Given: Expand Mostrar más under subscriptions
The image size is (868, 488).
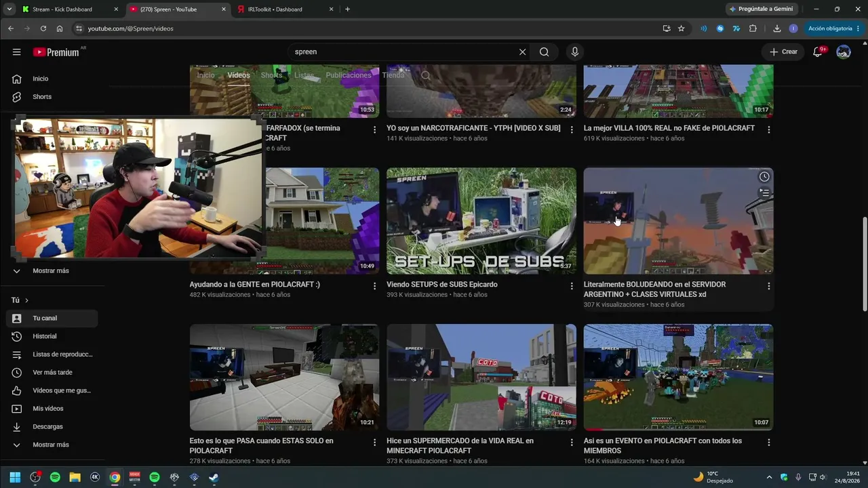Looking at the screenshot, I should 52,271.
